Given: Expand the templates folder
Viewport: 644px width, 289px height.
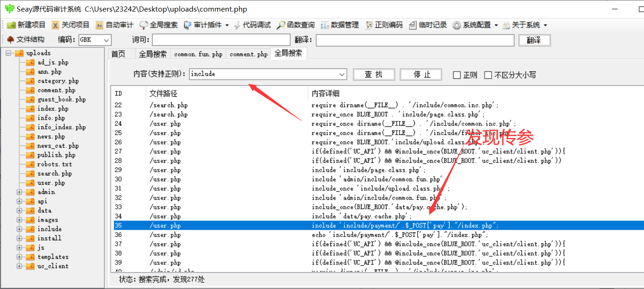Looking at the screenshot, I should [x=19, y=257].
